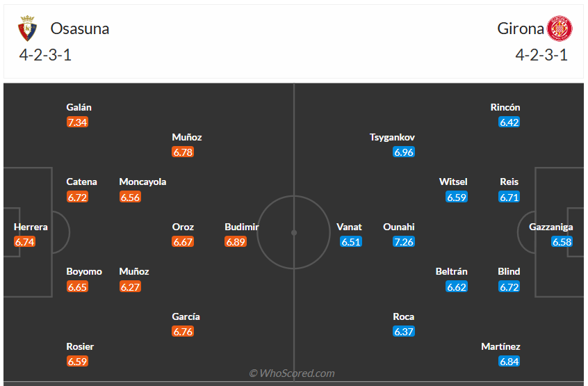Click Galán's 7.34 rating badge
The width and height of the screenshot is (588, 386).
pyautogui.click(x=78, y=122)
